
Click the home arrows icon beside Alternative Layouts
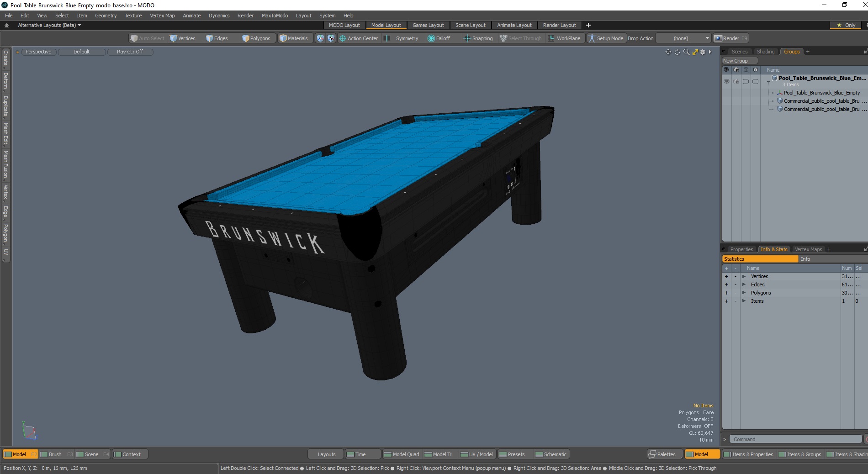point(6,25)
